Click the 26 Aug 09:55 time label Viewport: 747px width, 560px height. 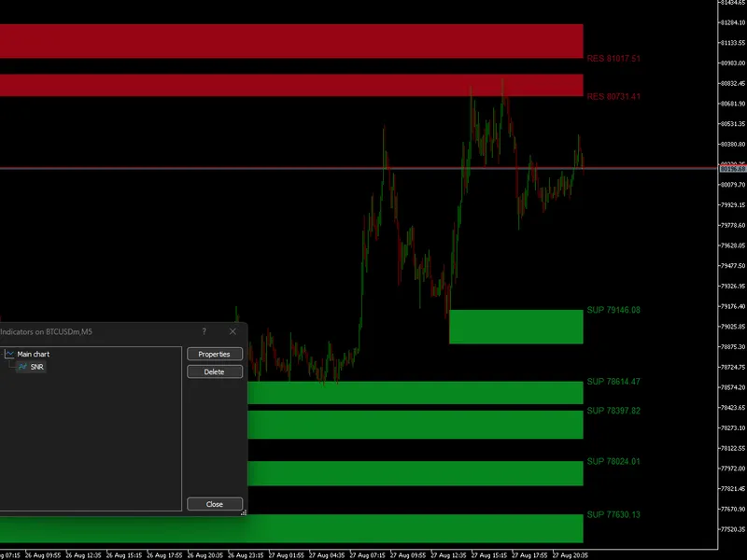click(43, 555)
